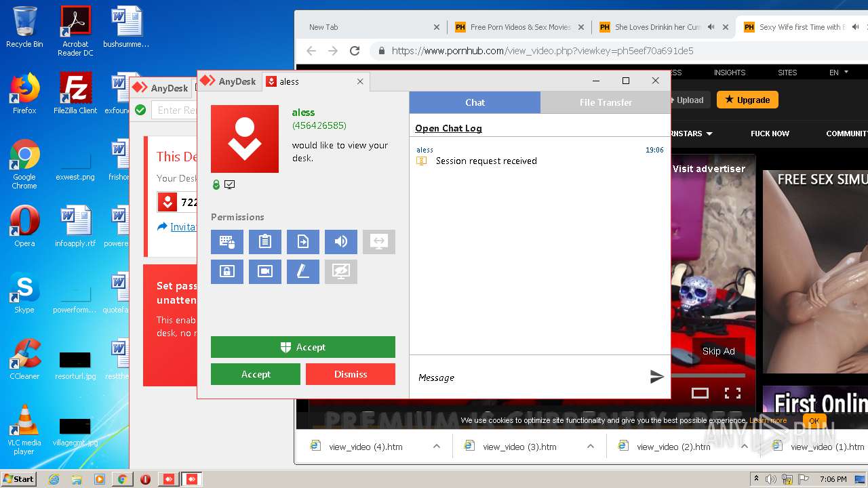Click the browser address bar URL
The width and height of the screenshot is (868, 488).
(x=542, y=51)
